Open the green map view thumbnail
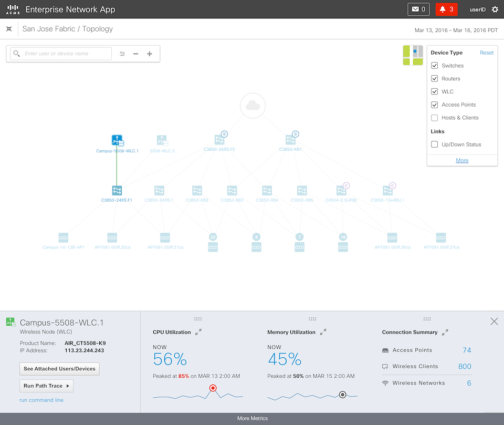This screenshot has width=504, height=425. pos(413,55)
